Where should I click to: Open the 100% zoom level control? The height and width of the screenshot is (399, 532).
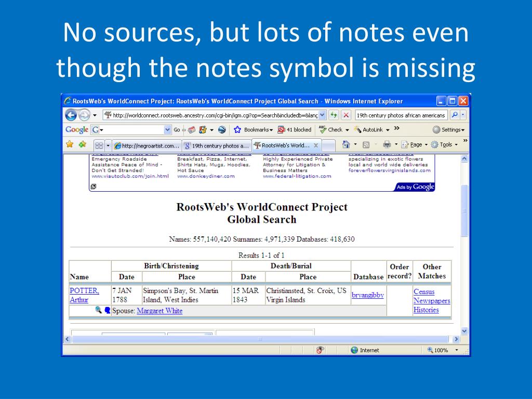click(443, 350)
